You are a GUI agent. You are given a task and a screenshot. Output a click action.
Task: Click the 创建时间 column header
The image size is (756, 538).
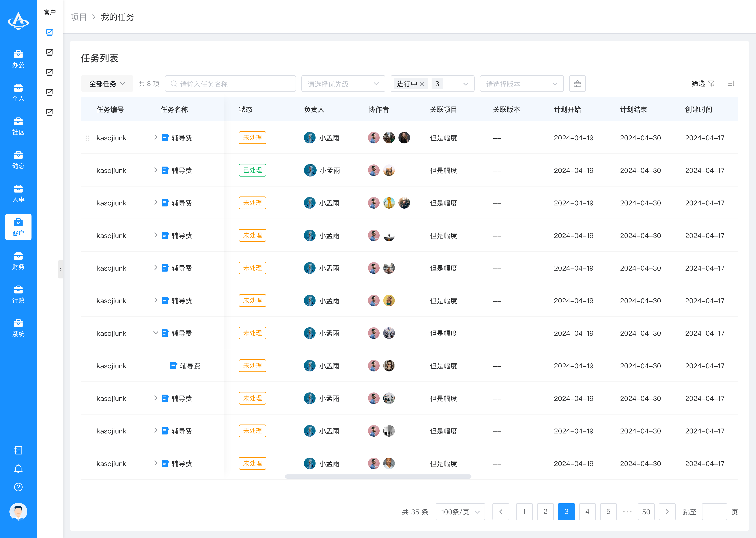(699, 110)
